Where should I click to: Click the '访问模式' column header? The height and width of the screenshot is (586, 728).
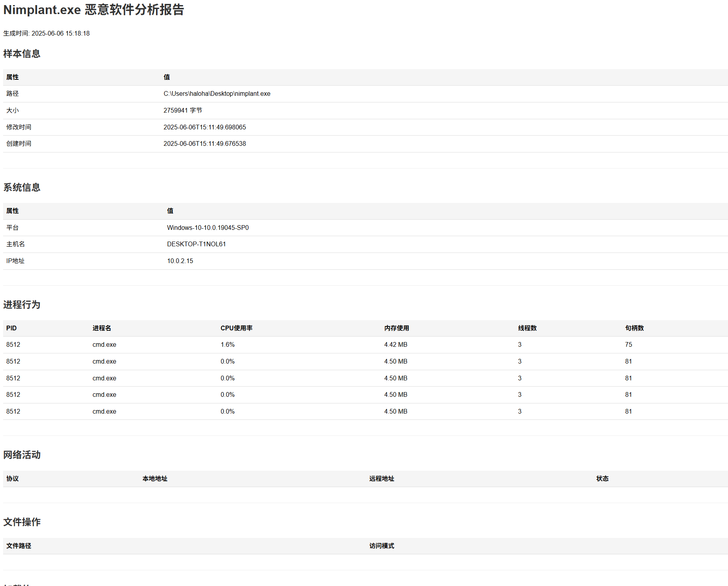click(382, 546)
